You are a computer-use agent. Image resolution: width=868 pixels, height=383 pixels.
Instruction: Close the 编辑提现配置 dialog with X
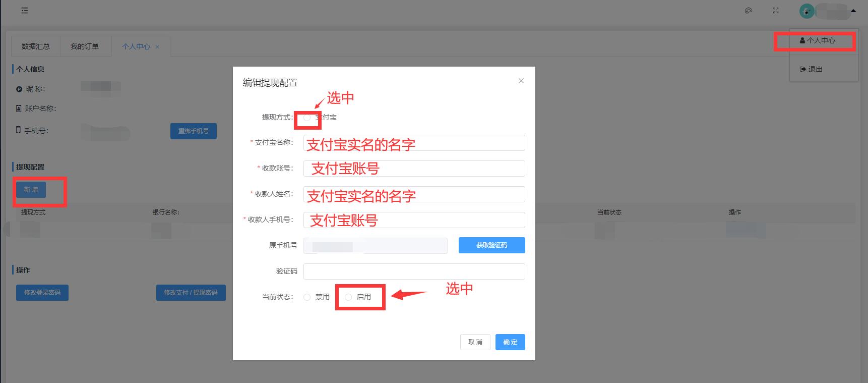[521, 81]
